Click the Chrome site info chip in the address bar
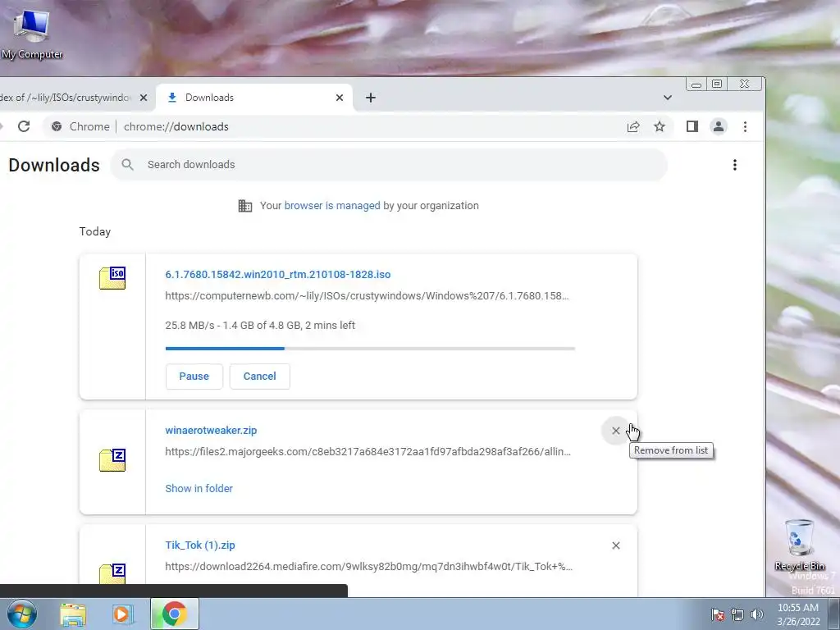840x630 pixels. [80, 126]
